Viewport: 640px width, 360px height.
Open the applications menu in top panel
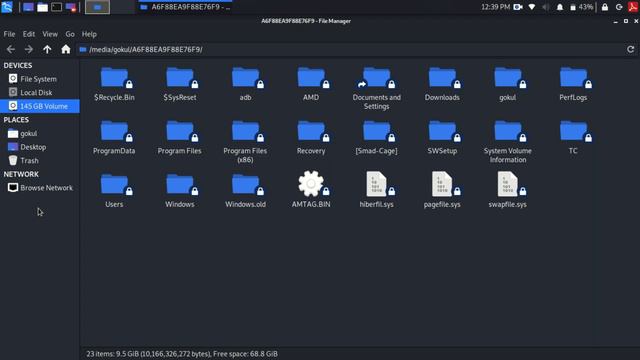click(x=7, y=7)
